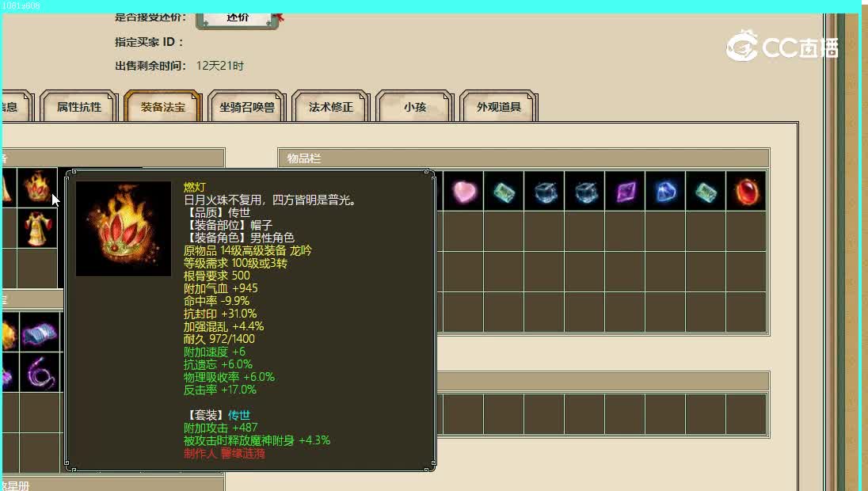Click the 抗遗忘 +6.0% stat
This screenshot has height=491, width=868.
pos(218,365)
